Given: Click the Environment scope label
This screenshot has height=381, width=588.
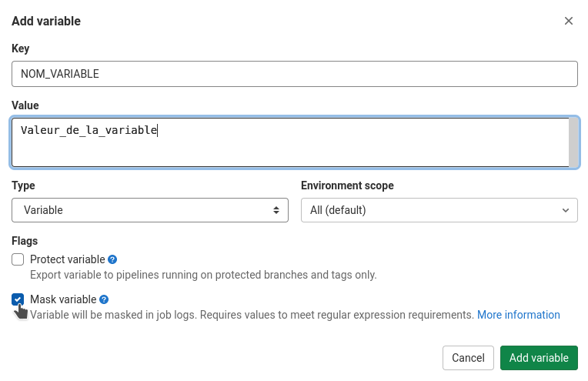Looking at the screenshot, I should tap(347, 185).
